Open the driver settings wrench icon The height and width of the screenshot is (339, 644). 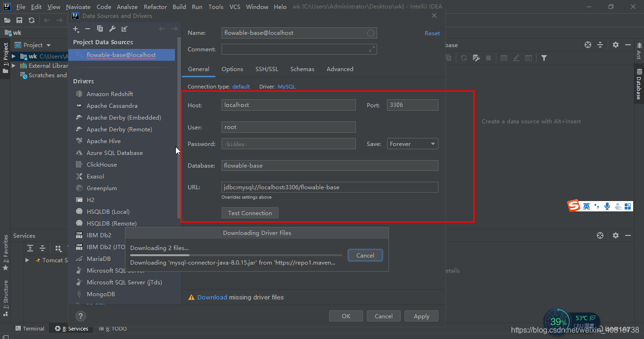112,29
